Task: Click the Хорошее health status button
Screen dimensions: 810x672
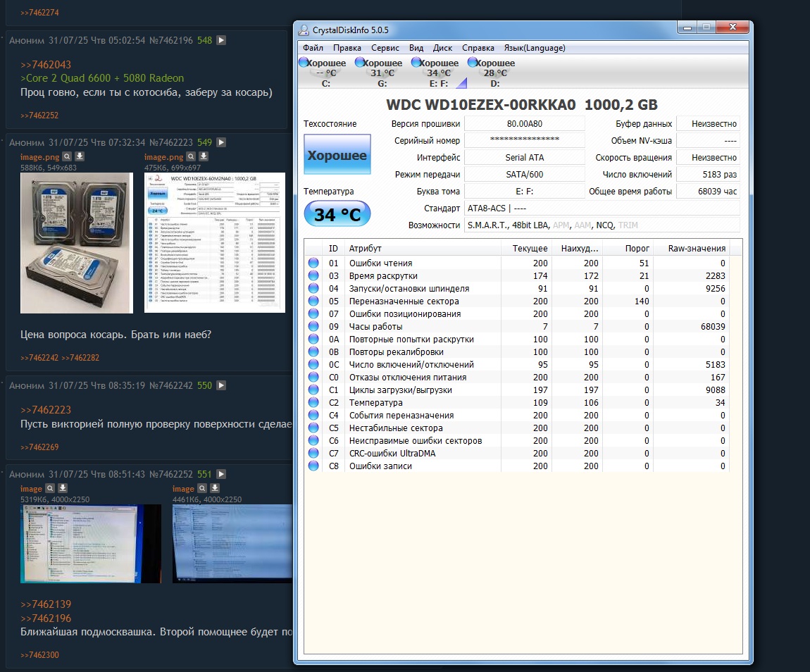Action: pos(337,154)
